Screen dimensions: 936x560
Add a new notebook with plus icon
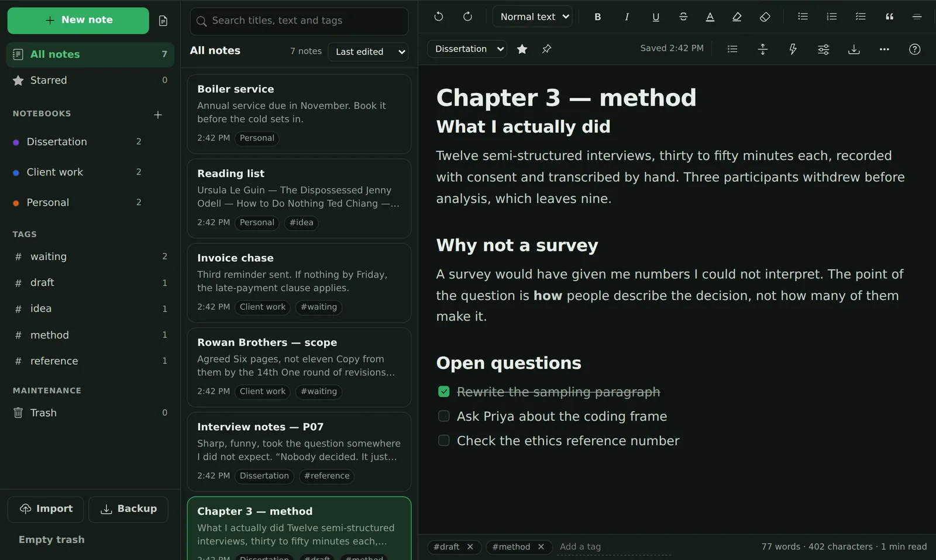coord(158,115)
